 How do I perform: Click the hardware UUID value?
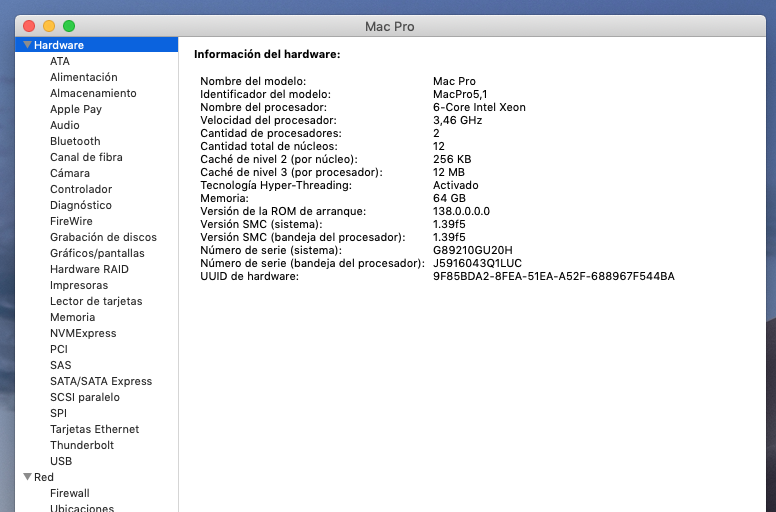554,276
